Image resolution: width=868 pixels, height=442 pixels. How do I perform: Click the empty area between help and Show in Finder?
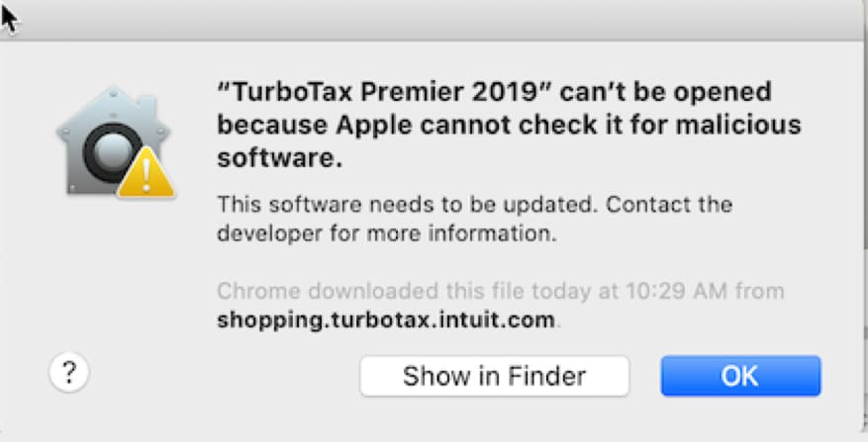(x=225, y=376)
